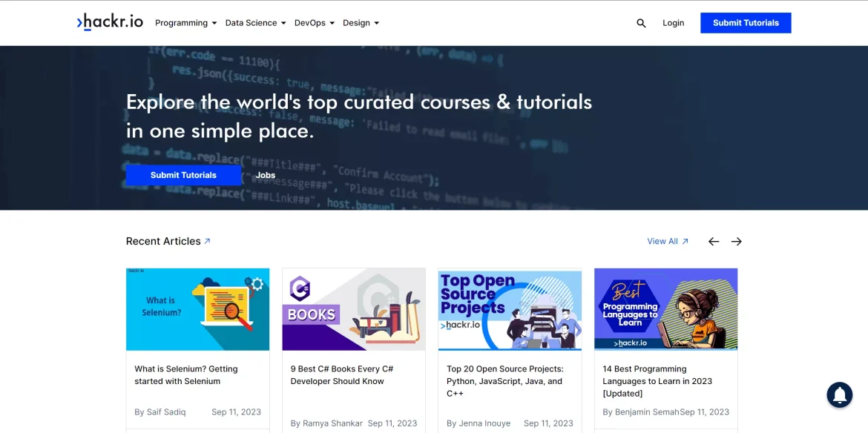Go to previous articles with left arrow
Screen dimensions: 868x433
click(x=714, y=241)
